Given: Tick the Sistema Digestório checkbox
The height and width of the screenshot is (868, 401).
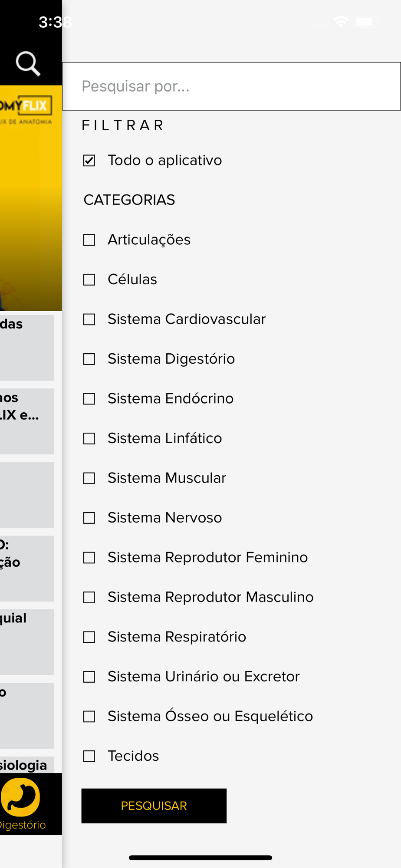Looking at the screenshot, I should click(x=89, y=359).
